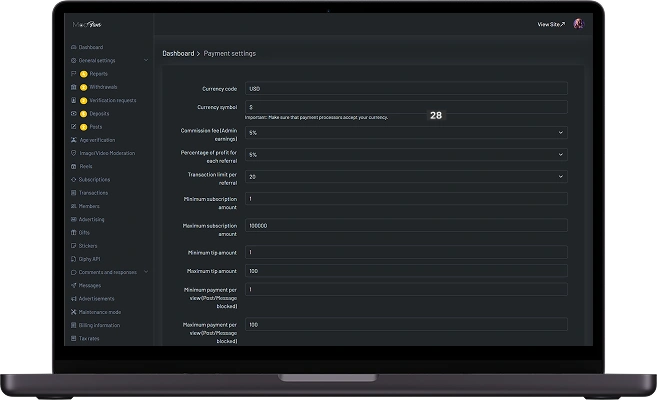Click the 'Maximum tip amount' label
The width and height of the screenshot is (657, 401).
[212, 271]
